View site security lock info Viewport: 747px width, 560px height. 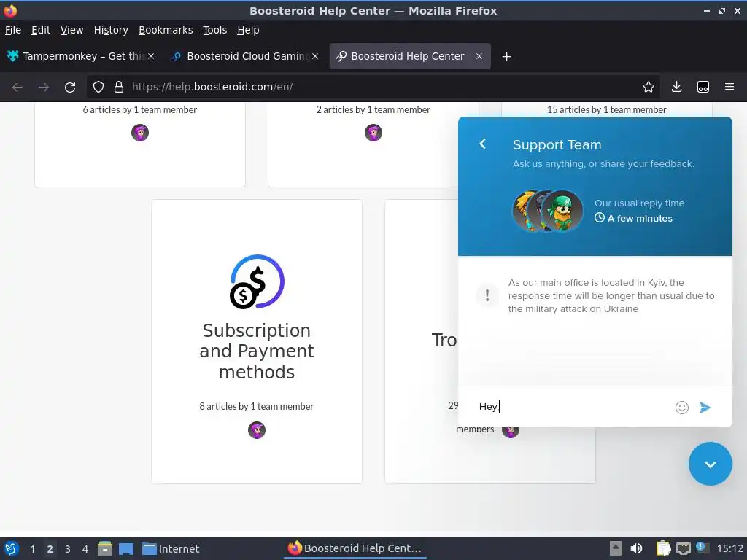point(119,87)
